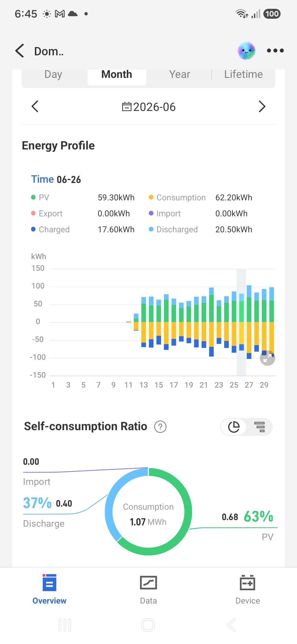Tap the Android recent apps button

coord(65,625)
